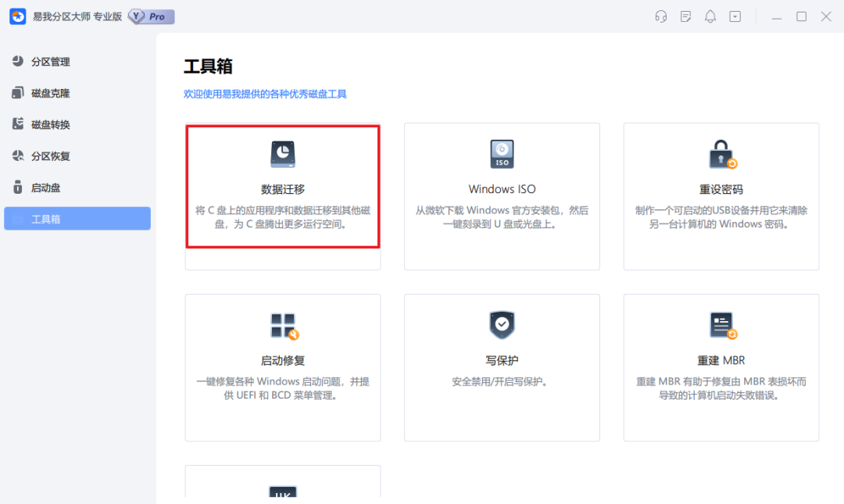844x504 pixels.
Task: Open notifications bell icon
Action: [710, 16]
